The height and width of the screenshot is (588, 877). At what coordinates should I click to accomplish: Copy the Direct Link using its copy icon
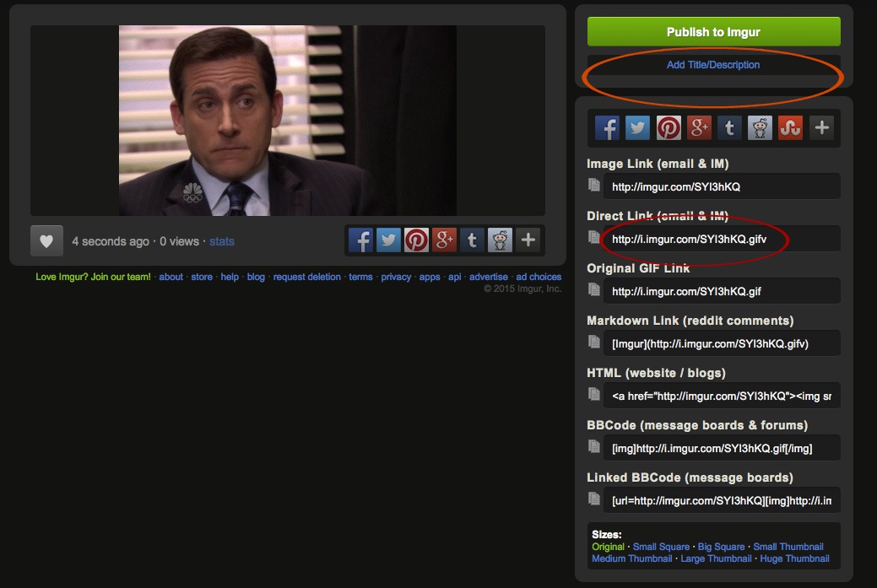pos(594,237)
